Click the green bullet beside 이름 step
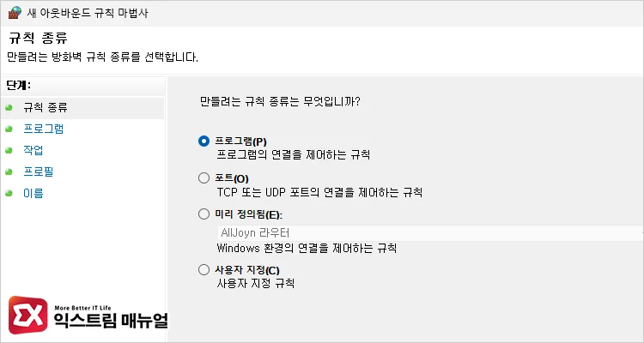Screen dimensions: 644x343 [x=9, y=194]
